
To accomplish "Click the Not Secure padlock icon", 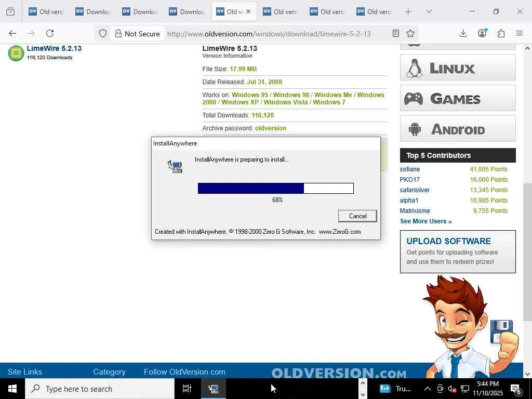I will (x=118, y=33).
